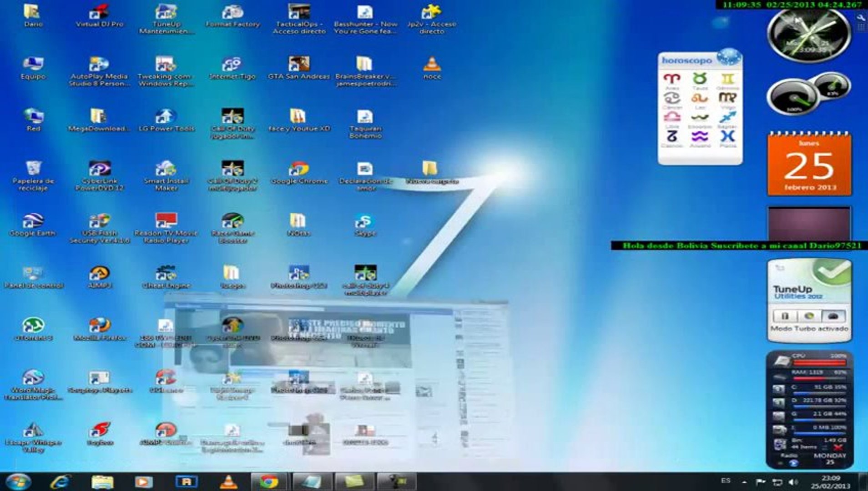
Task: Open the Windows Start menu
Action: click(x=18, y=481)
